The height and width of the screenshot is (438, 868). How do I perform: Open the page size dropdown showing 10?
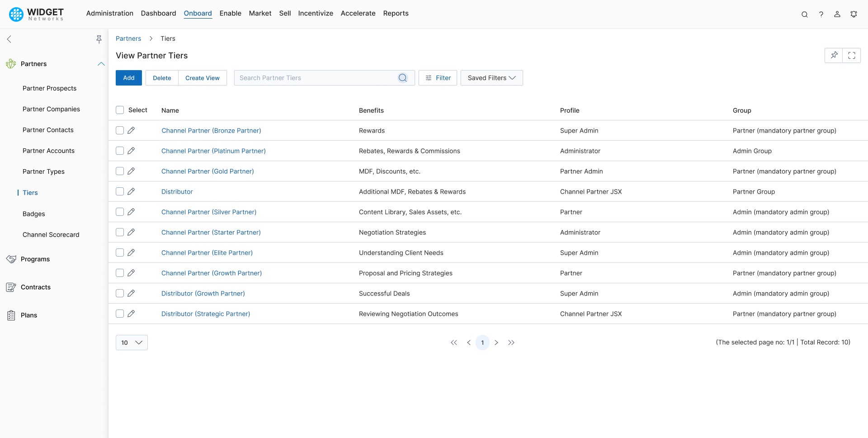pos(131,343)
